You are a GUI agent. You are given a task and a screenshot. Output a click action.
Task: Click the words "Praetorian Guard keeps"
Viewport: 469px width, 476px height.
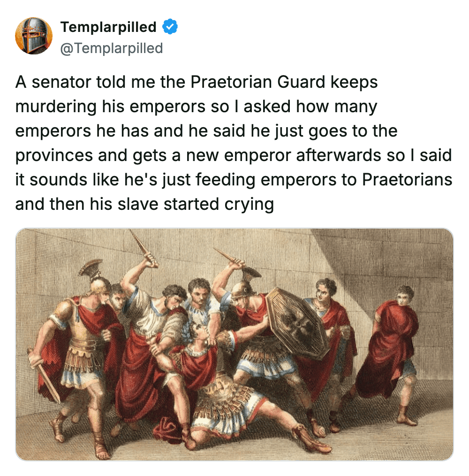point(284,82)
